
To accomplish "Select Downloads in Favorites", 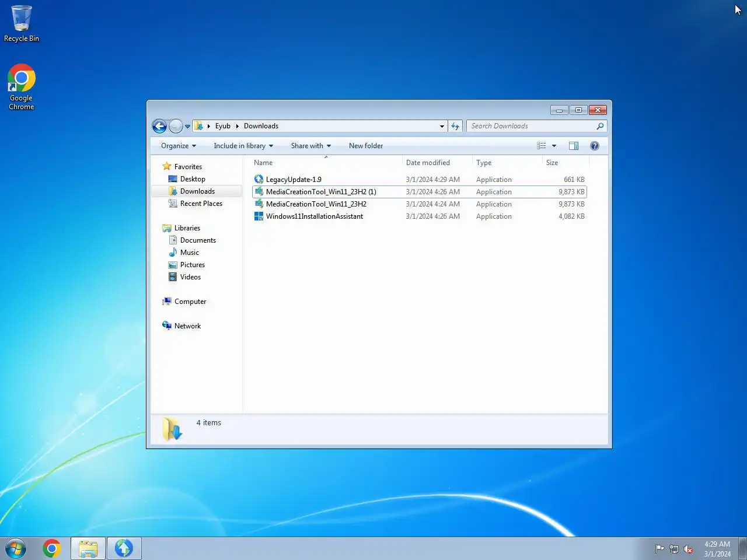I will [x=197, y=191].
